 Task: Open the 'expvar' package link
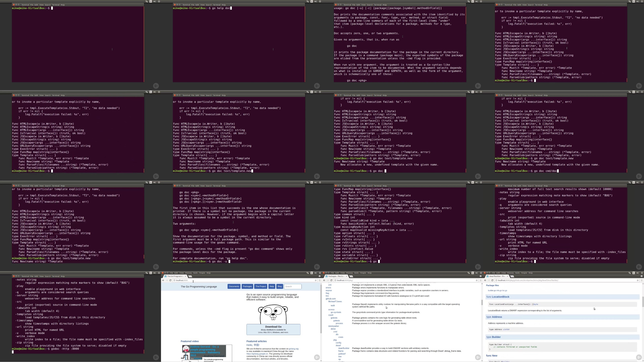[x=329, y=291]
